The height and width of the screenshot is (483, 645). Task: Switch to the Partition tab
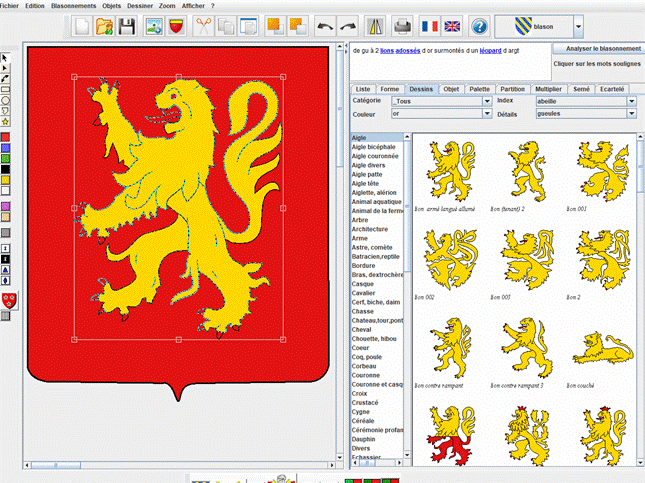pos(512,89)
